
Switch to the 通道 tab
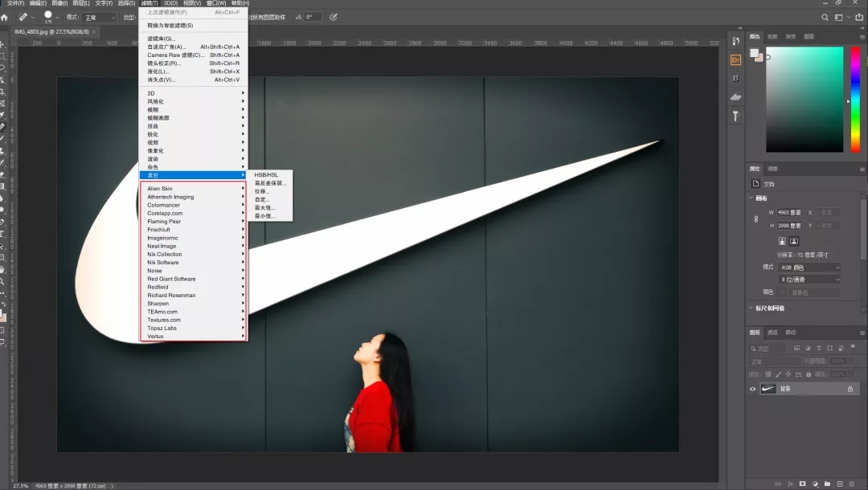click(773, 333)
